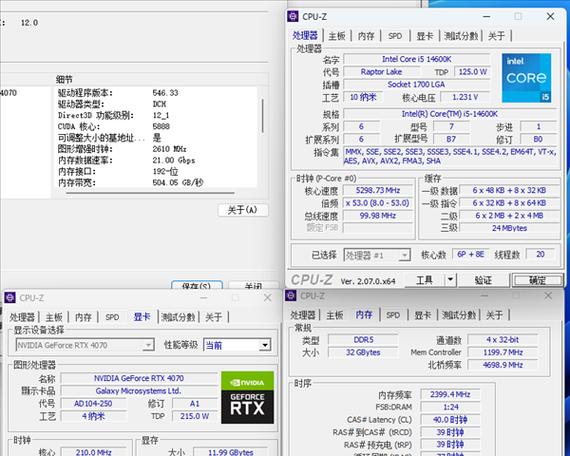Close the CPU-Z processor window

(x=550, y=16)
